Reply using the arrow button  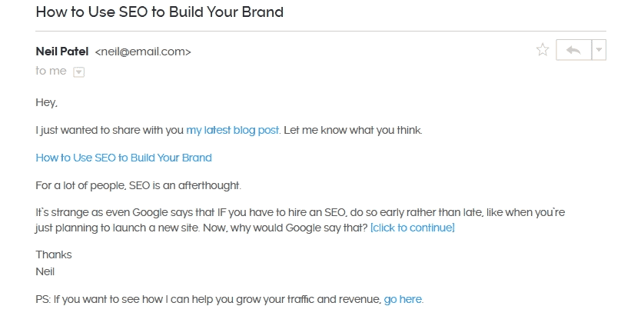[574, 50]
